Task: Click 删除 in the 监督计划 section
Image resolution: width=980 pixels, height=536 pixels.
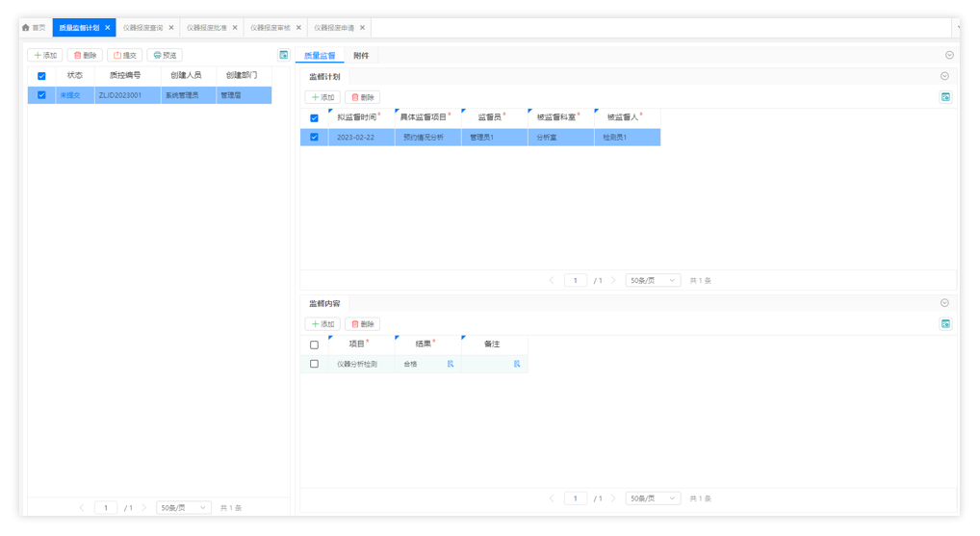Action: click(363, 97)
